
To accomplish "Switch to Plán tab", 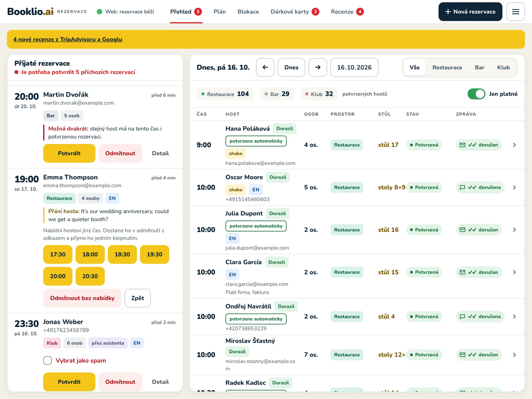I will point(220,12).
